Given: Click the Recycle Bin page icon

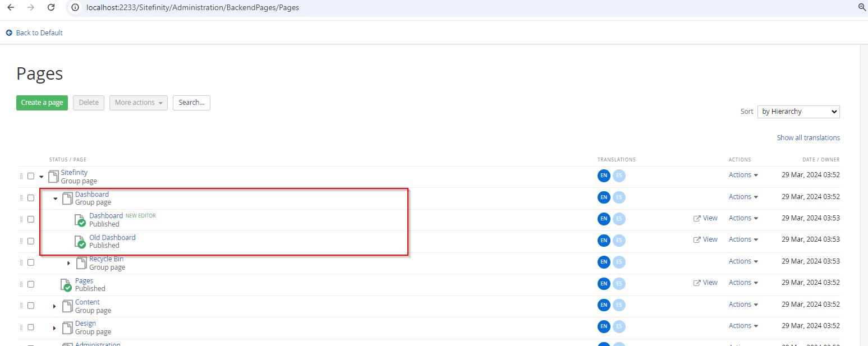Looking at the screenshot, I should point(81,262).
